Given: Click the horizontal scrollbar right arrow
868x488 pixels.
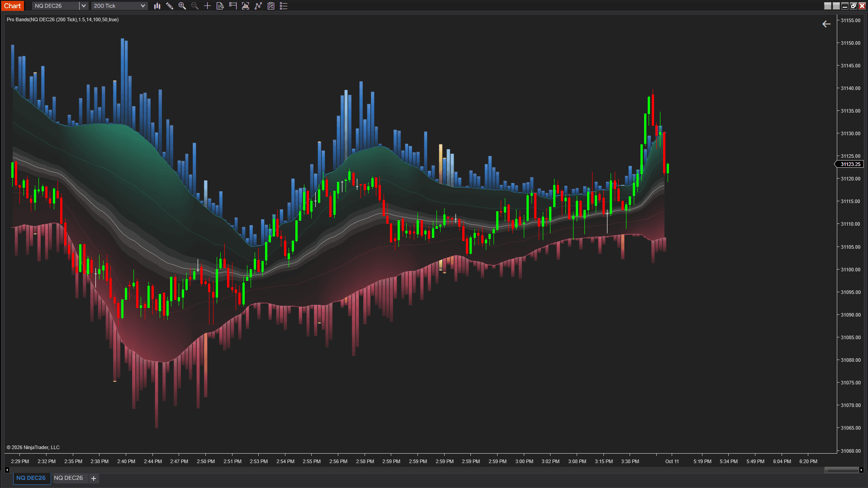Looking at the screenshot, I should pyautogui.click(x=861, y=470).
